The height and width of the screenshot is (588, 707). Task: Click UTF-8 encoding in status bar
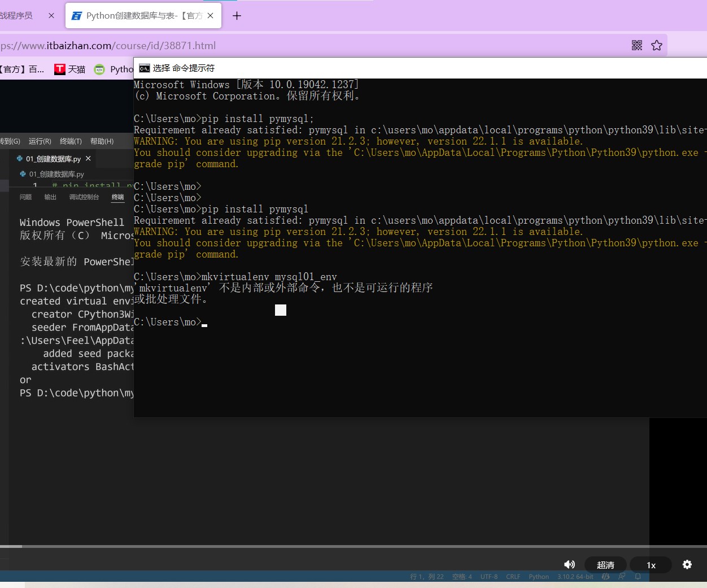coord(489,577)
